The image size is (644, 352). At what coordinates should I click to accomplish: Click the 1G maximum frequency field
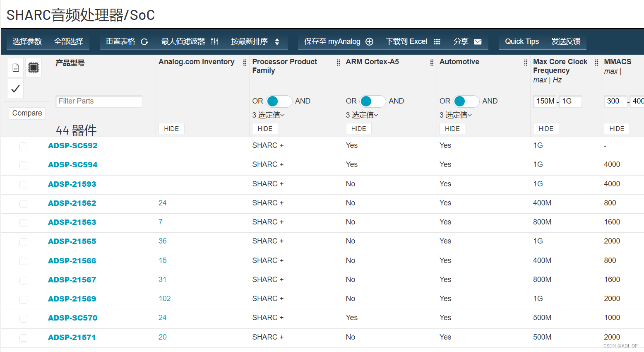click(570, 101)
